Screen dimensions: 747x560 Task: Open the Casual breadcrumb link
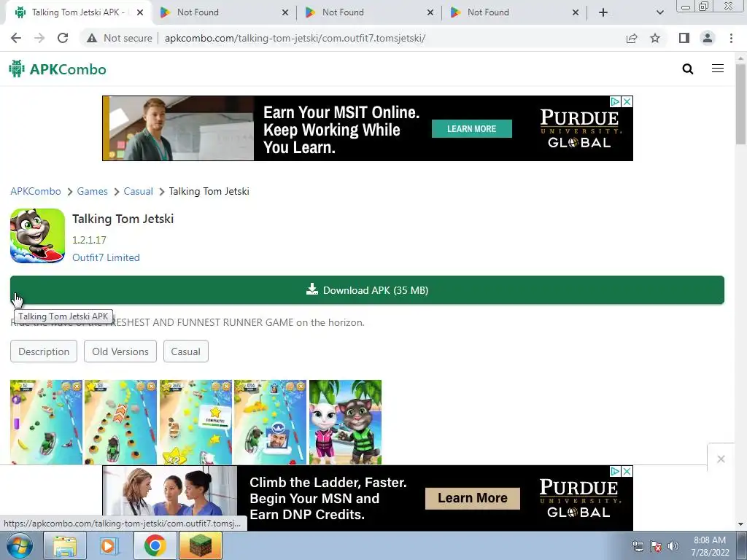(x=138, y=192)
